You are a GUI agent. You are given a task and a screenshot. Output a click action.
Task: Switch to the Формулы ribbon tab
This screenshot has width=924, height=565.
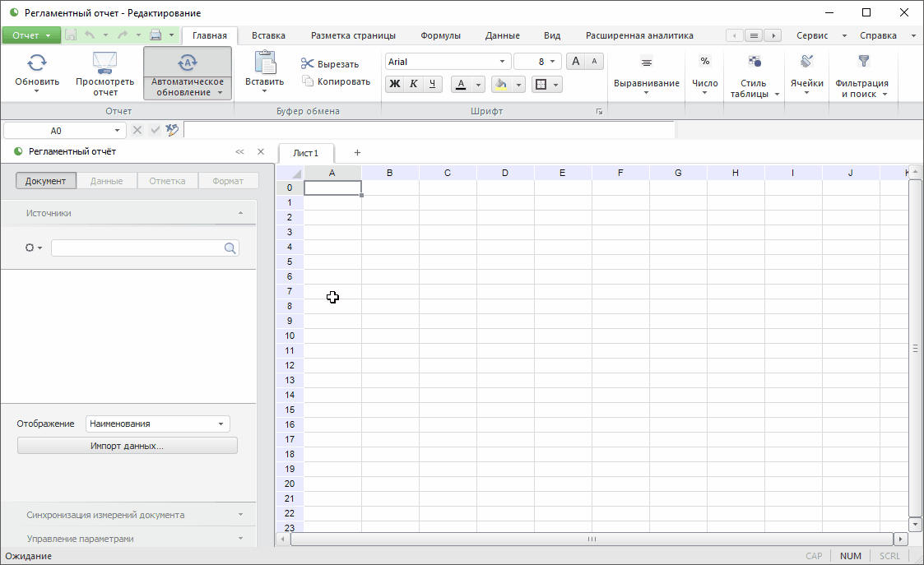pyautogui.click(x=440, y=35)
